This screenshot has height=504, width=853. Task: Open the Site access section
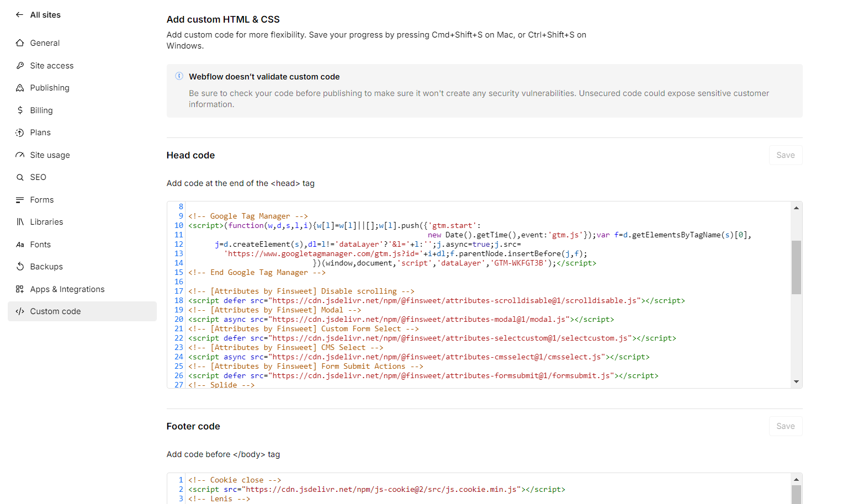click(x=82, y=66)
